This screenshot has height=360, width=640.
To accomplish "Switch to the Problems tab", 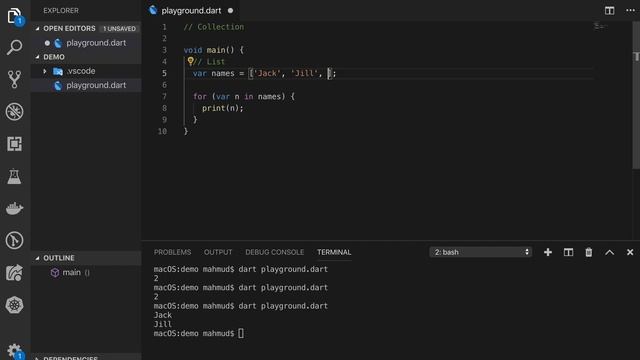I will (172, 252).
